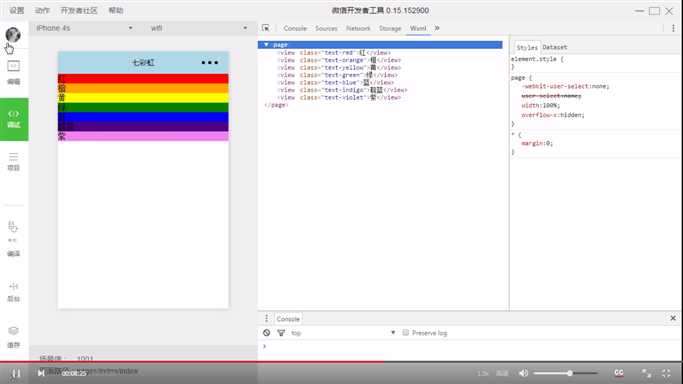Screen dimensions: 683x384
Task: Open the three-dot menu in the simulator header
Action: (x=210, y=63)
